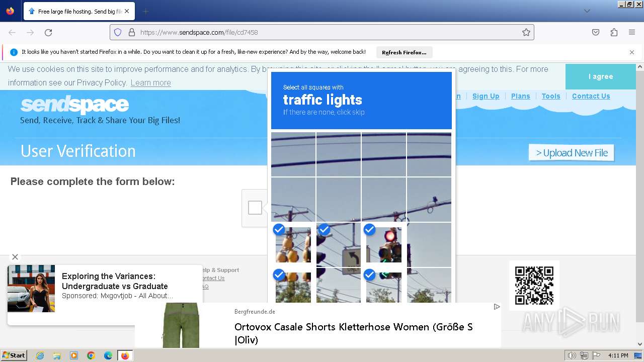View site security padlock info

[x=132, y=32]
